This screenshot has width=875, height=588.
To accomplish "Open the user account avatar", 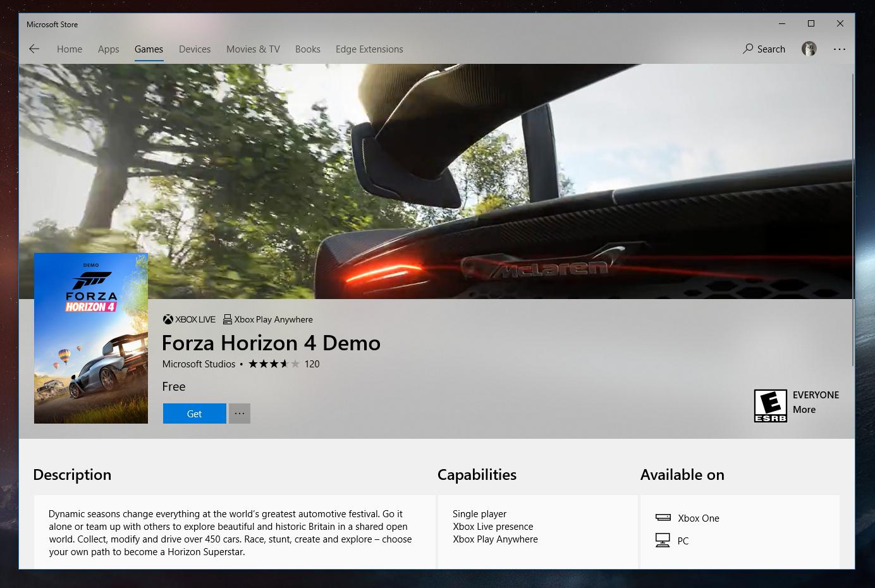I will click(x=809, y=49).
